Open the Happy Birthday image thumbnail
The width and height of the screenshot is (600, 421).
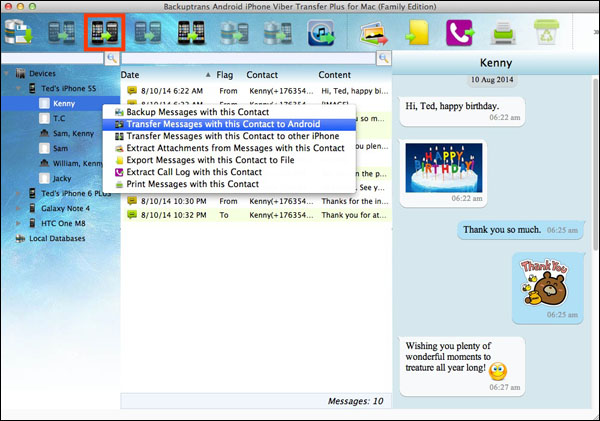[x=444, y=168]
